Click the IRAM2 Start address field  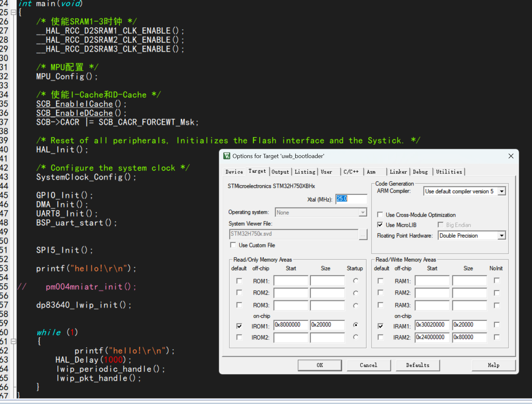point(432,338)
